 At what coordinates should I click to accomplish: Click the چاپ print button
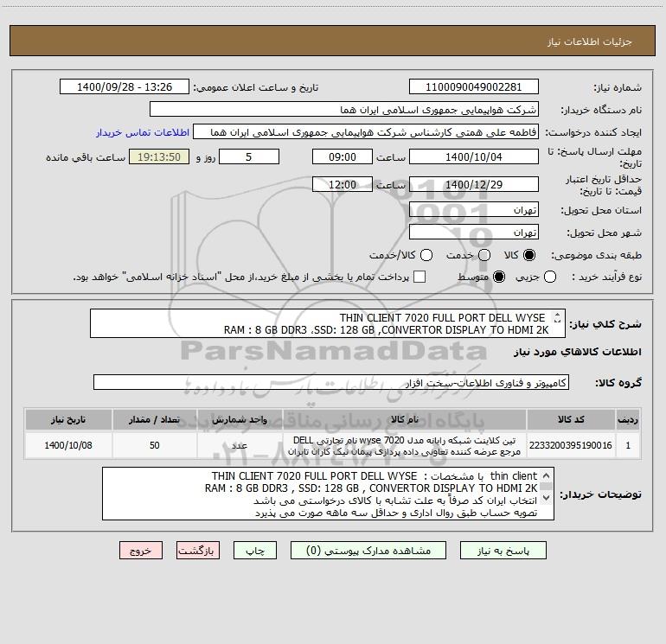coord(255,551)
